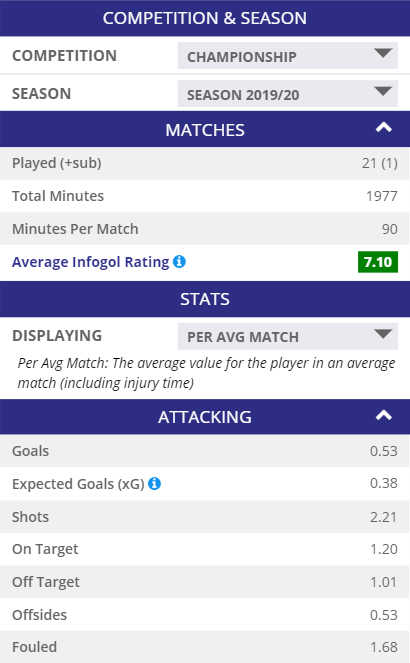Click the COMPETITION & SEASON header
Screen dimensions: 410x663
point(205,18)
